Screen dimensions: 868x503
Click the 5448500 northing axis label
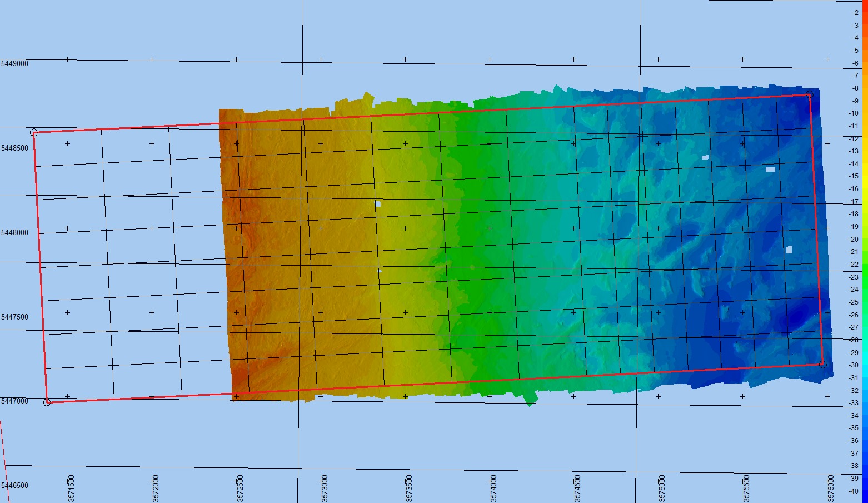pyautogui.click(x=14, y=148)
